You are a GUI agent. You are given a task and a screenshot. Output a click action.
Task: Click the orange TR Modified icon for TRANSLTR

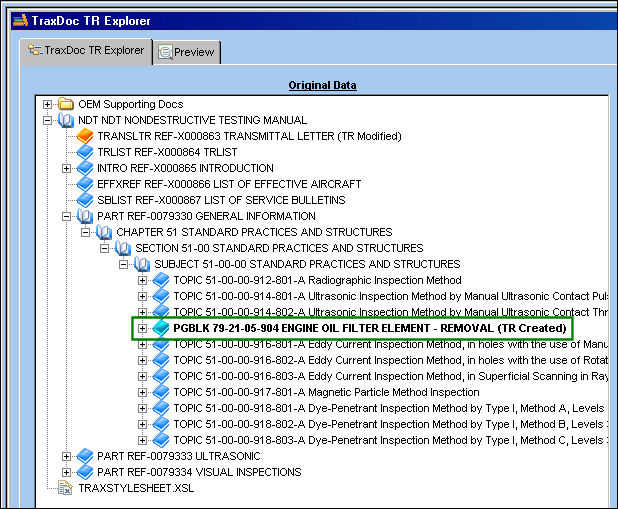85,136
